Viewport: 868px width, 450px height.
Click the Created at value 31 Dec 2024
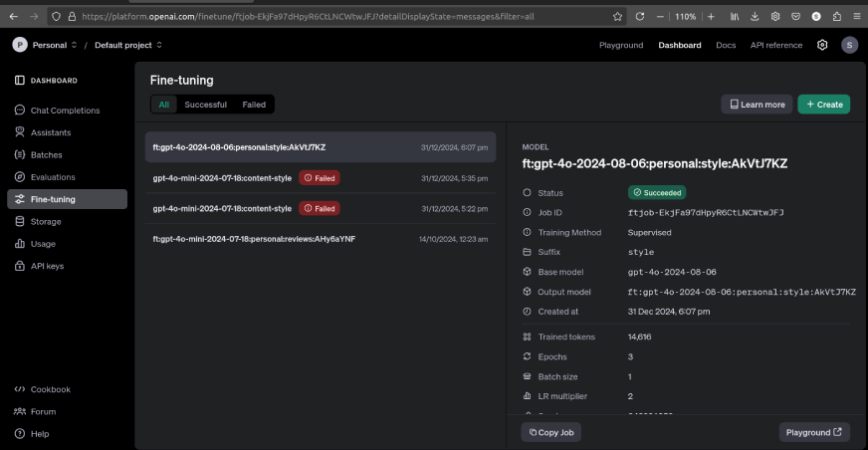pos(669,312)
